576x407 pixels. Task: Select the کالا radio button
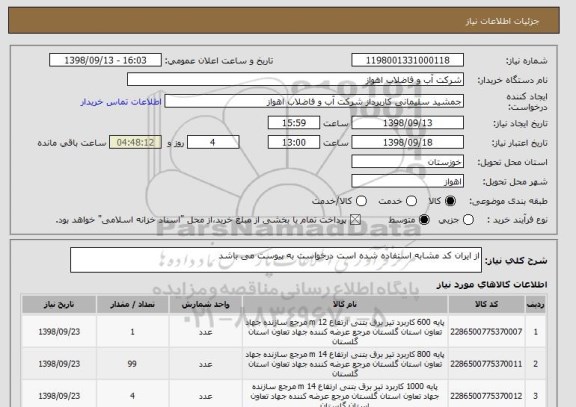450,201
